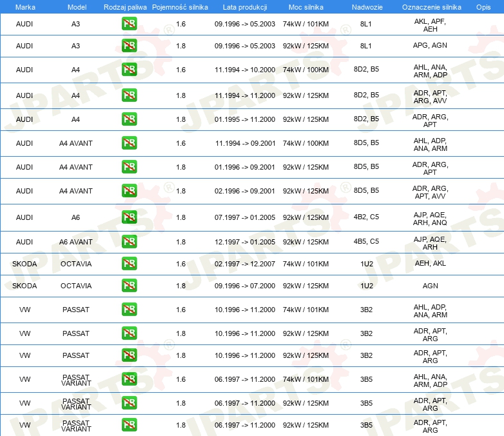This screenshot has width=504, height=436.
Task: Click the fuel icon for Passat Variant 1.6
Action: (129, 379)
